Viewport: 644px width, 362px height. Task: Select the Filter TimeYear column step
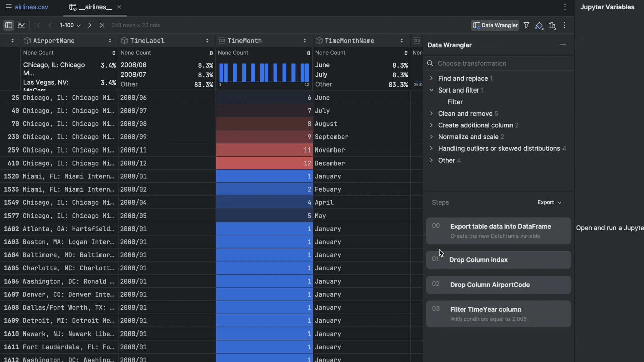pyautogui.click(x=498, y=314)
